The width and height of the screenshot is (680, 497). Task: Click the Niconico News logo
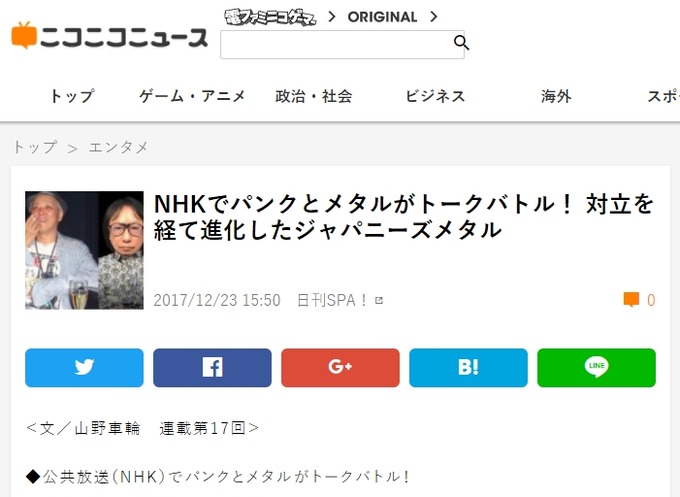pyautogui.click(x=109, y=36)
